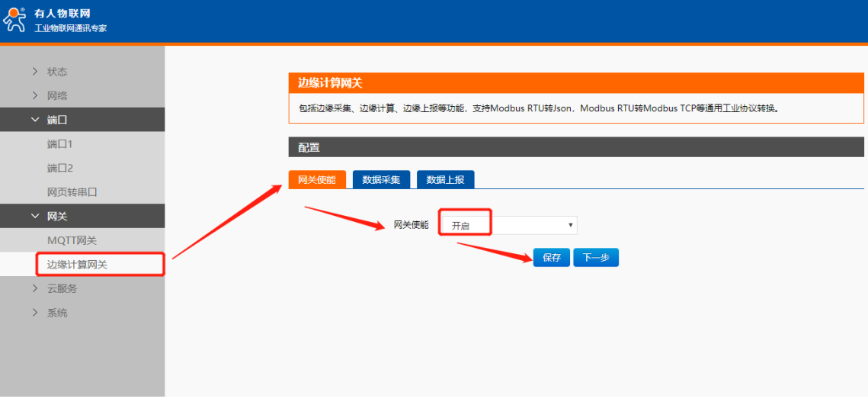Open the 端口2 settings page
This screenshot has width=868, height=402.
click(59, 169)
